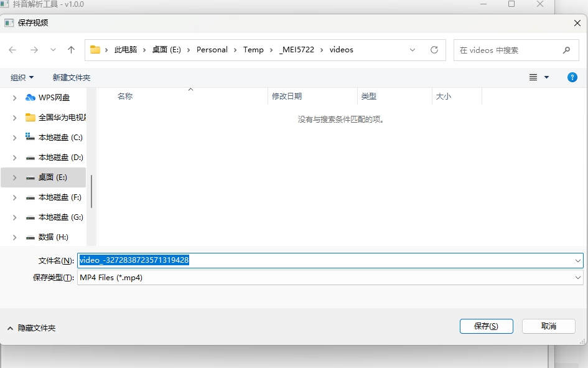Go up one folder level
The width and height of the screenshot is (588, 368).
[71, 50]
